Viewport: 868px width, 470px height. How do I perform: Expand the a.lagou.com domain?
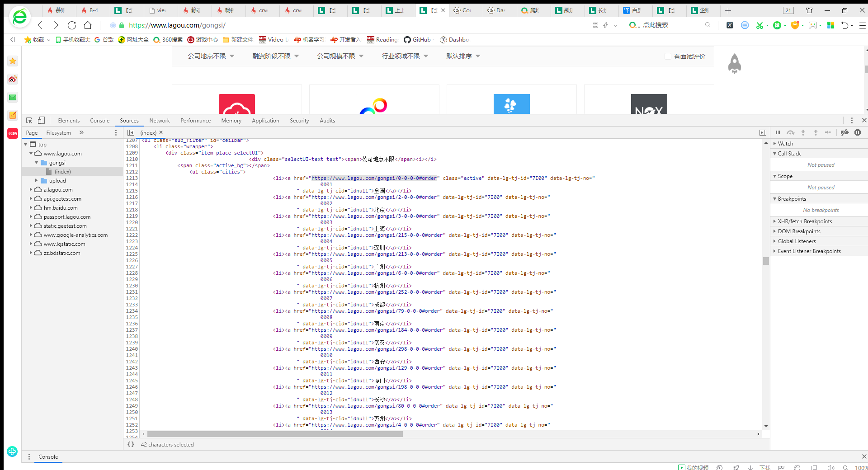(31, 190)
